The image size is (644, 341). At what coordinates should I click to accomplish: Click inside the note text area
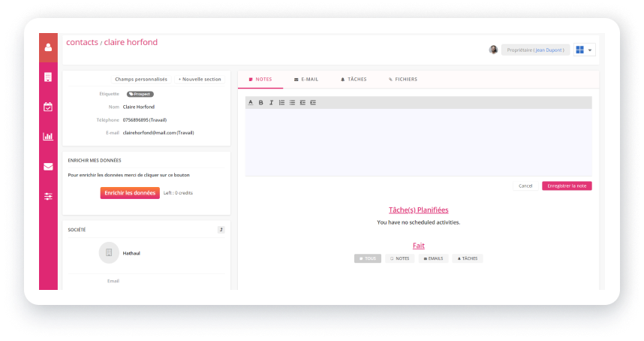419,142
